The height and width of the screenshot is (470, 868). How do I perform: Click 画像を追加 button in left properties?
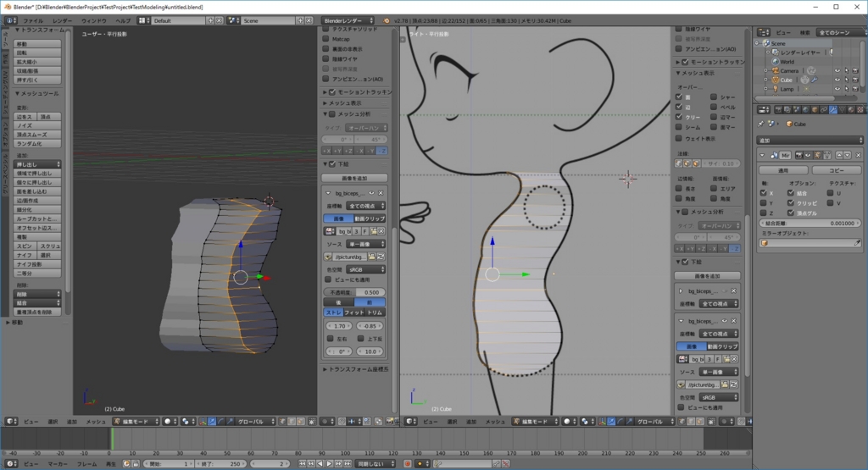pyautogui.click(x=354, y=178)
